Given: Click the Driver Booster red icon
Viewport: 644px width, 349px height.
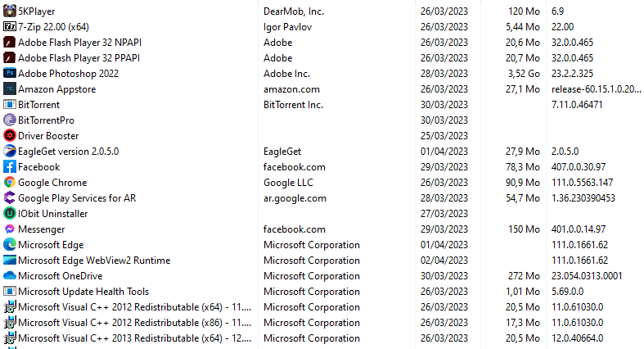Looking at the screenshot, I should point(10,136).
